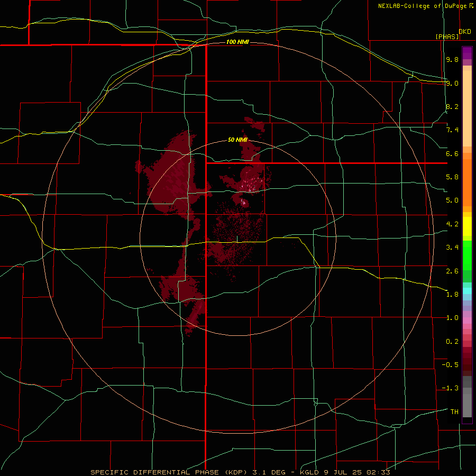This screenshot has width=476, height=476.
Task: Click the 4.2 color scale value
Action: [452, 224]
